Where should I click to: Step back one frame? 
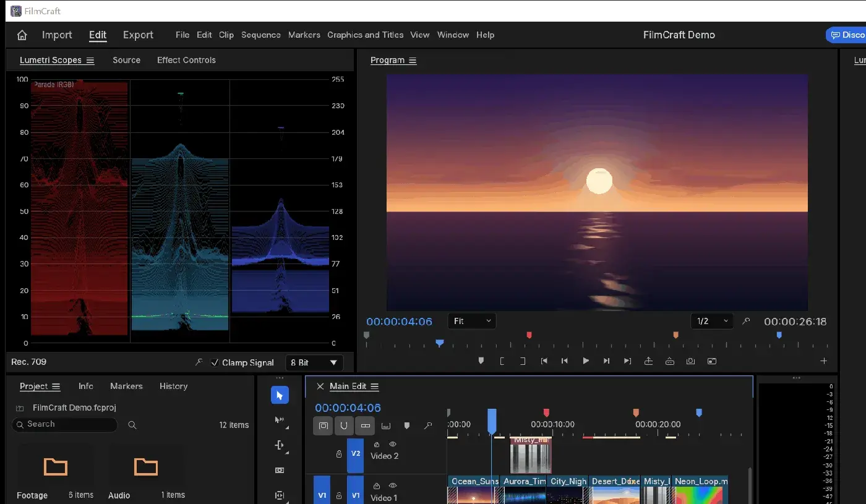[x=565, y=361]
